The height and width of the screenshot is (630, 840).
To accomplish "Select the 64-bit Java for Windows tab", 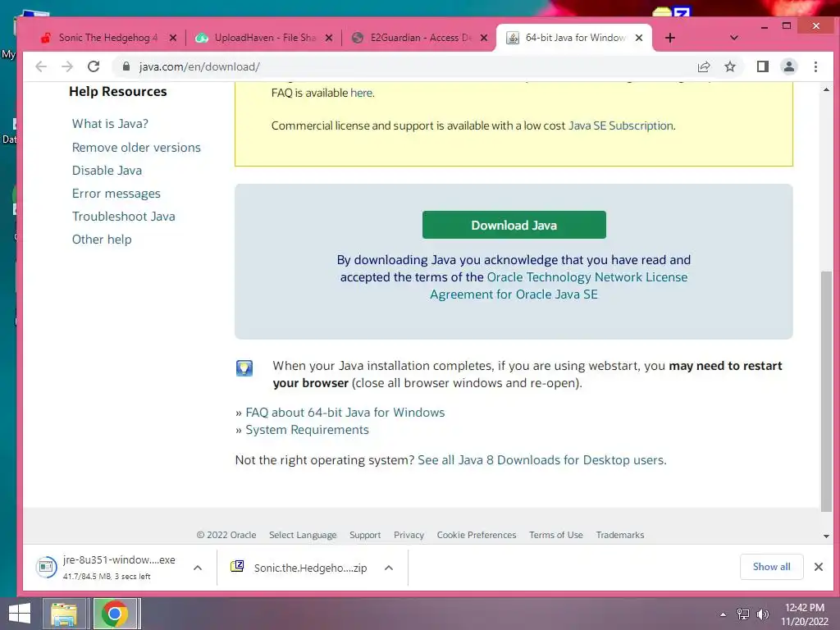I will pos(574,38).
